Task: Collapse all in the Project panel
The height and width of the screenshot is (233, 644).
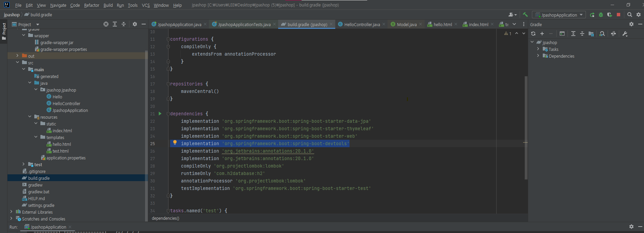Action: tap(124, 24)
